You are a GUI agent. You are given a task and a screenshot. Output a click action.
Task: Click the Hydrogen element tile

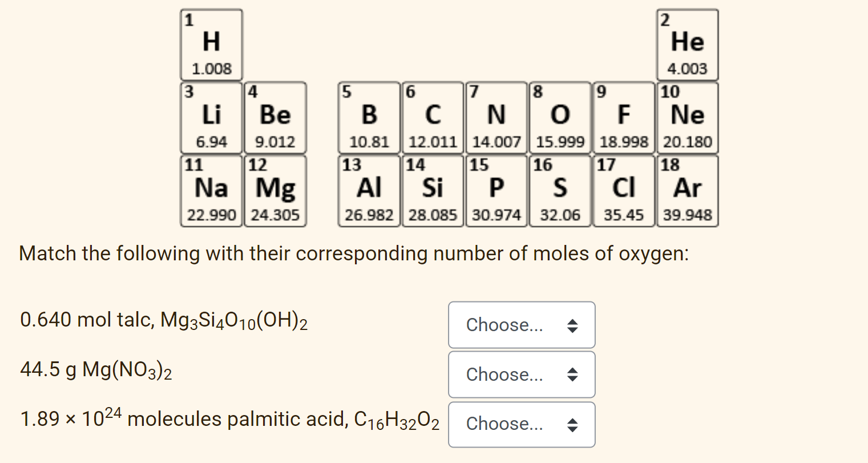212,45
